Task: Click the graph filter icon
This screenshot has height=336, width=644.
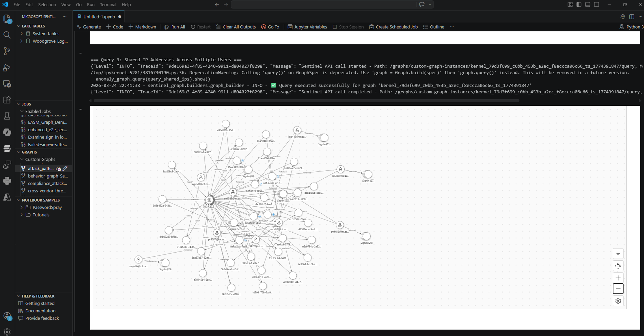Action: point(618,253)
